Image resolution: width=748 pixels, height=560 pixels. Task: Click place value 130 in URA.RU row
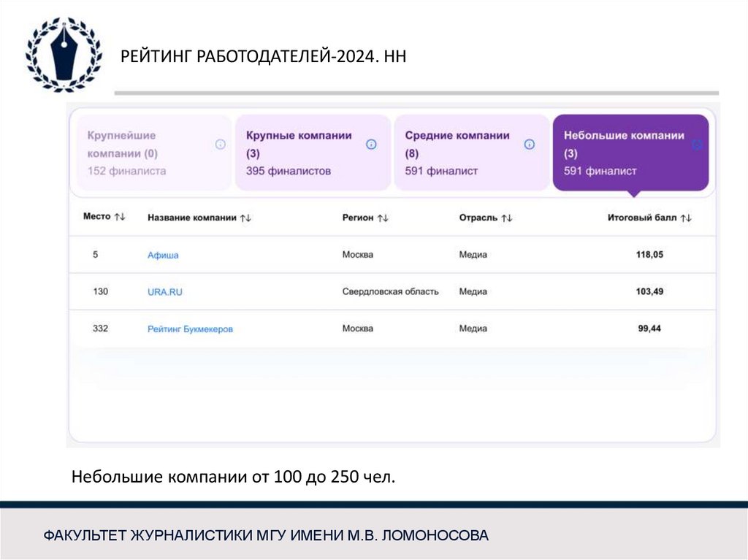(x=100, y=291)
